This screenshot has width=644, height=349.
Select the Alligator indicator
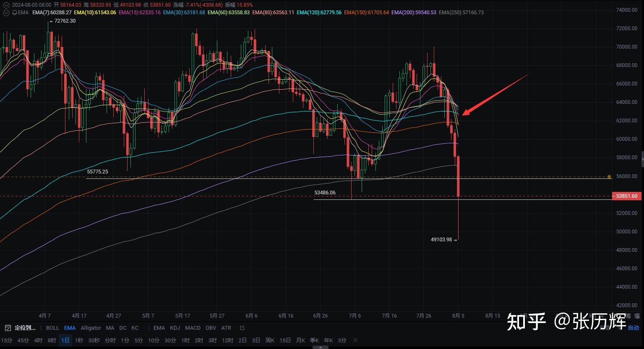[x=91, y=328]
